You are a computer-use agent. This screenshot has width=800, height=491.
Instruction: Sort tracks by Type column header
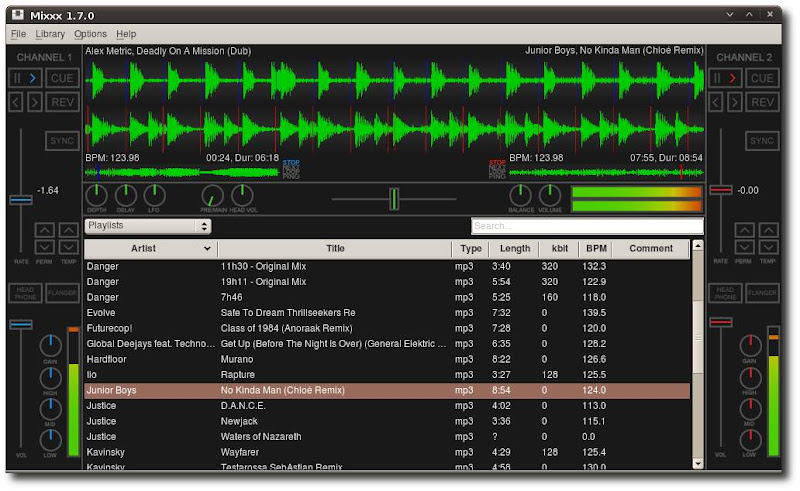tap(470, 249)
